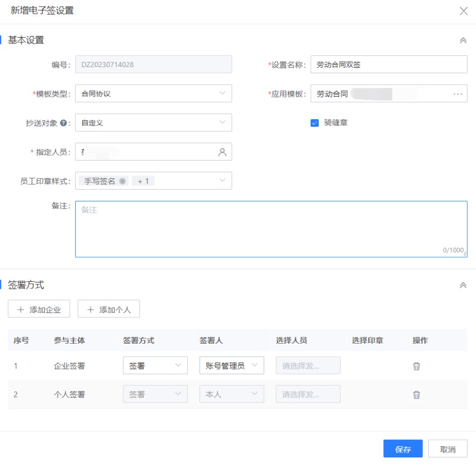
Task: Open the person picker icon in 指定人员 field
Action: 223,152
